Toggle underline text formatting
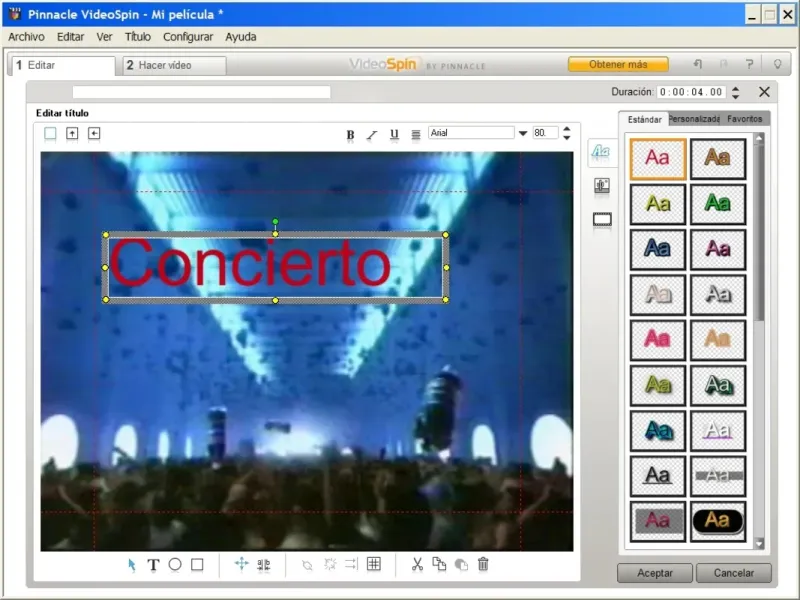 pos(394,134)
